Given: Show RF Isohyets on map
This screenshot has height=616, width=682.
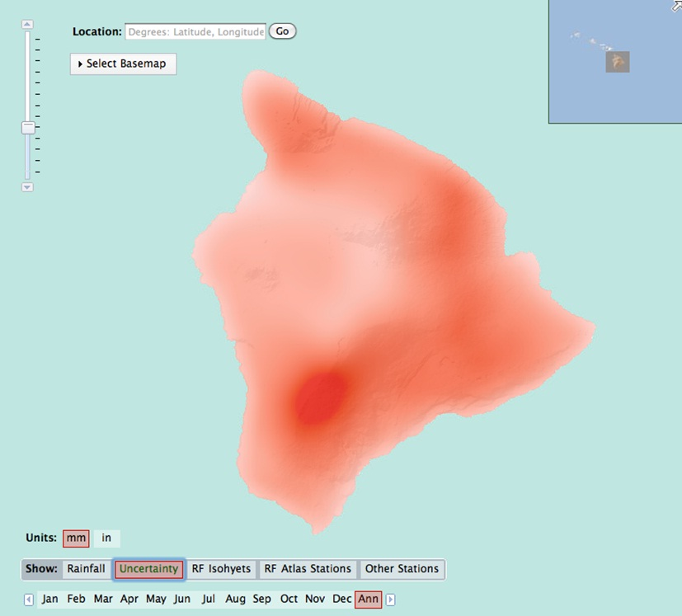Looking at the screenshot, I should click(x=221, y=569).
